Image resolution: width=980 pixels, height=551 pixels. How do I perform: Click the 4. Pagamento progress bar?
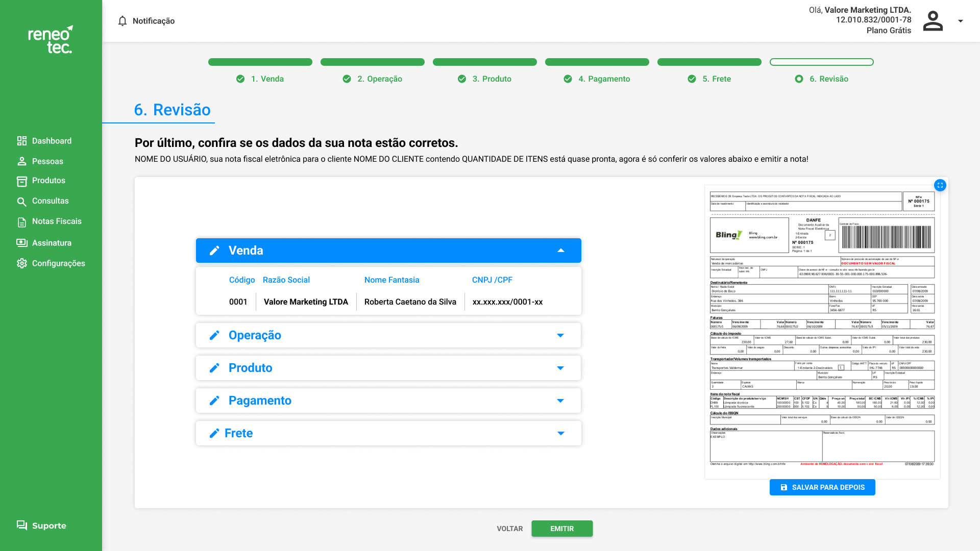tap(597, 62)
